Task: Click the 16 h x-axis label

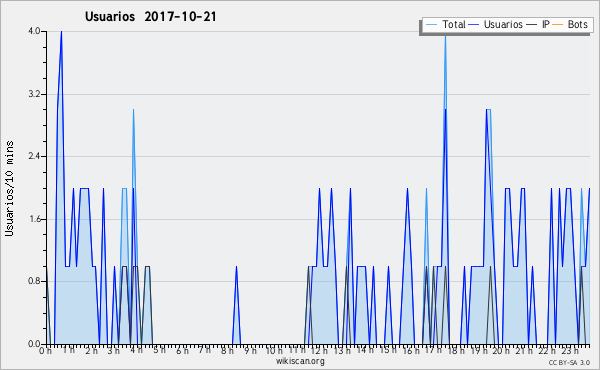Action: point(411,351)
